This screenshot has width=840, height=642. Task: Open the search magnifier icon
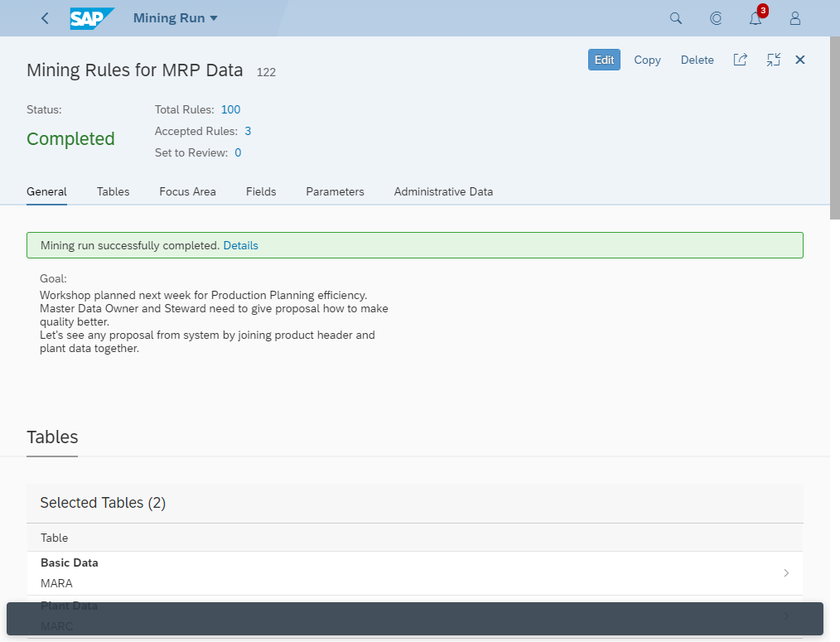(676, 18)
